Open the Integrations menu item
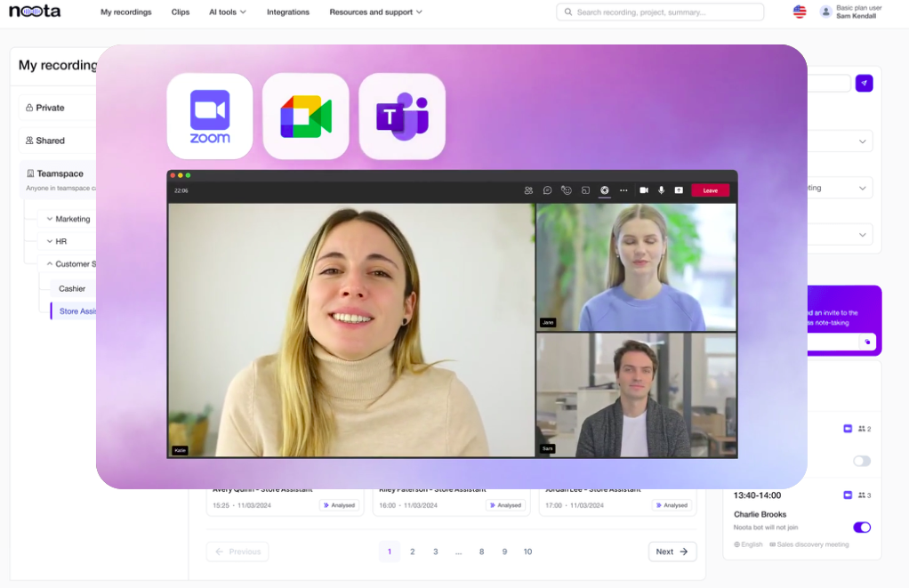 [288, 12]
